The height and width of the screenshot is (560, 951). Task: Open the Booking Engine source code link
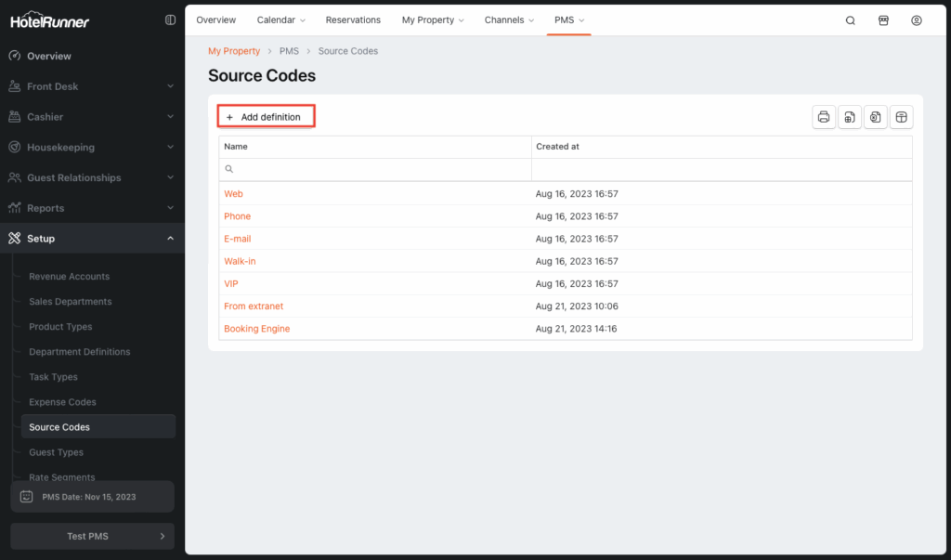[257, 329]
